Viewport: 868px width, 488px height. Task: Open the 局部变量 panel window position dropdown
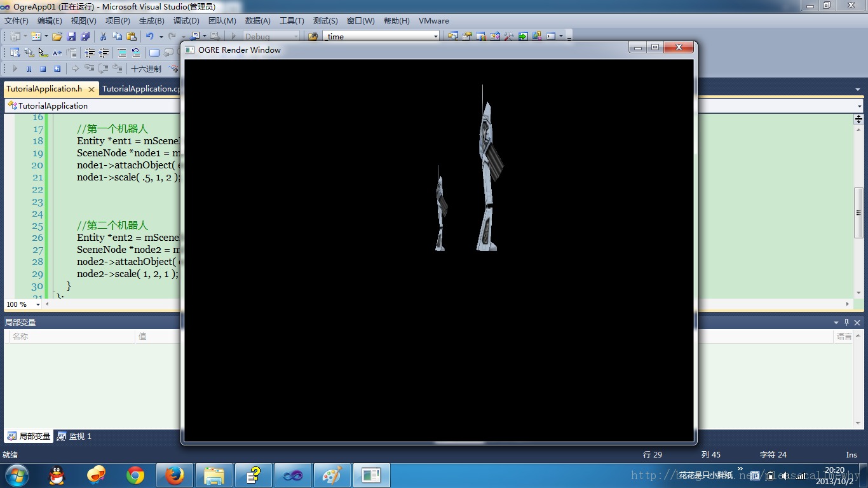pos(836,322)
